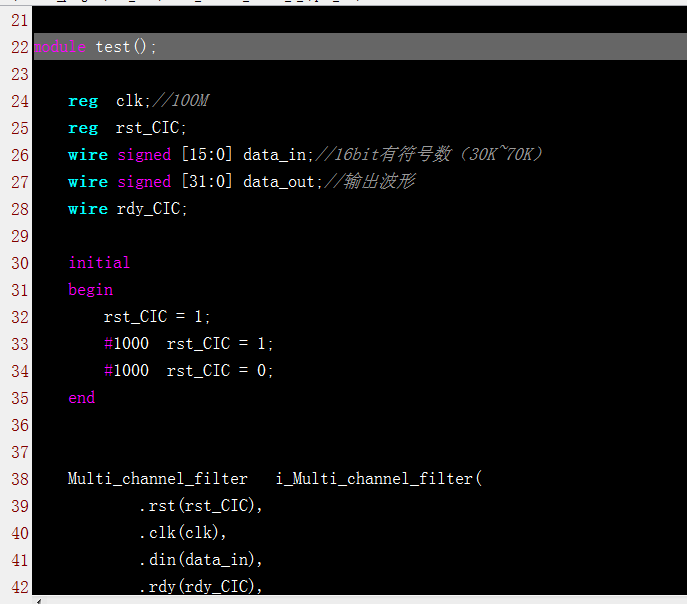Click the 'clk' register declaration on line 24
The width and height of the screenshot is (687, 604).
(130, 101)
